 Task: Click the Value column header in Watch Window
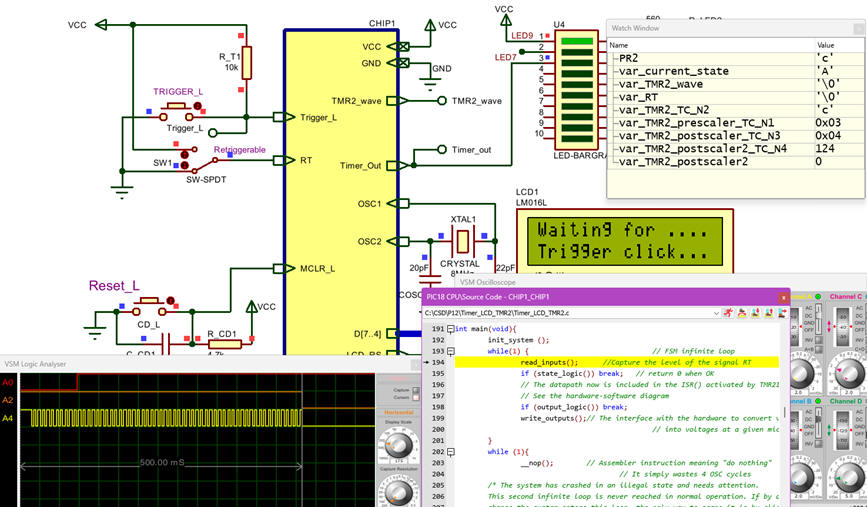coord(826,45)
